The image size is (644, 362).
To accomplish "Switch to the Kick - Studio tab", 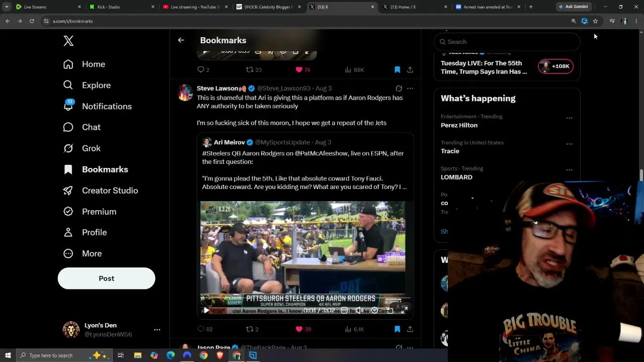I will [x=122, y=7].
